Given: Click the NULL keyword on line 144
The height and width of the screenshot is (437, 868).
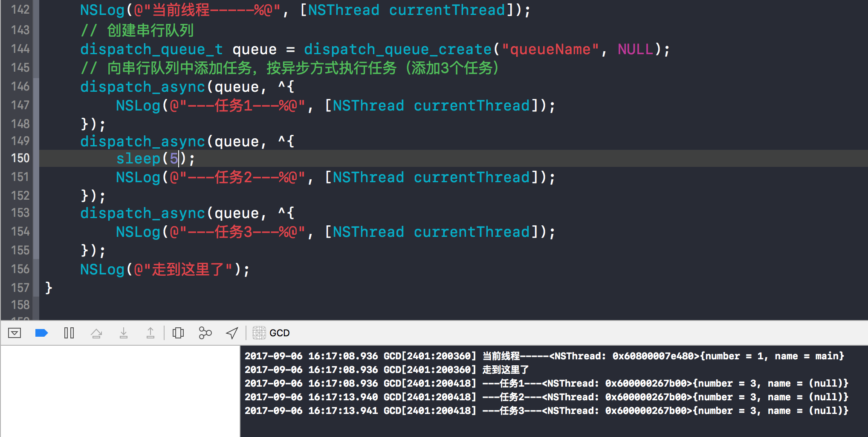Looking at the screenshot, I should pos(635,50).
